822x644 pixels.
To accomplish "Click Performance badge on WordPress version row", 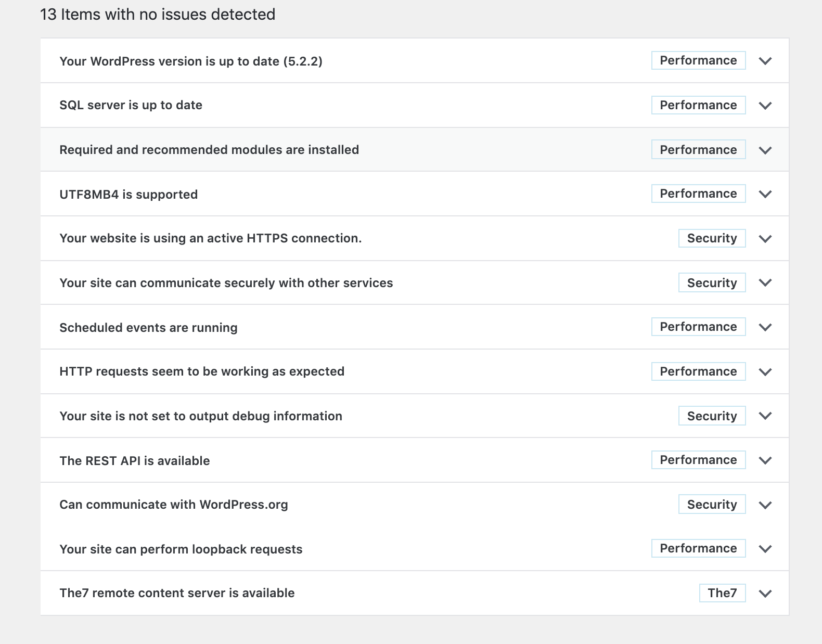I will (698, 60).
